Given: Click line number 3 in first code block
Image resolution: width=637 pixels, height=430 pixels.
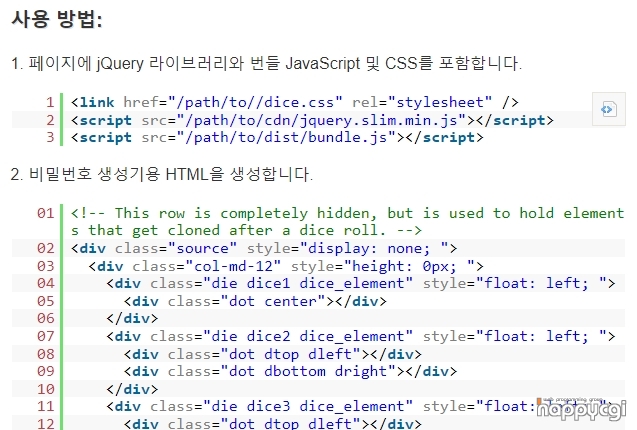Looking at the screenshot, I should coord(50,137).
